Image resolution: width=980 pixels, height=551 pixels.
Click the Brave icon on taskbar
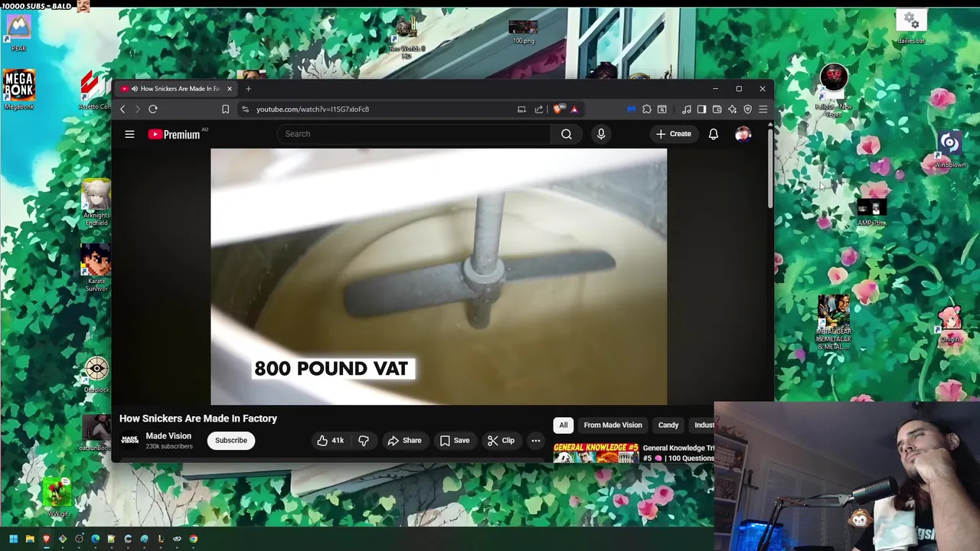(x=47, y=539)
